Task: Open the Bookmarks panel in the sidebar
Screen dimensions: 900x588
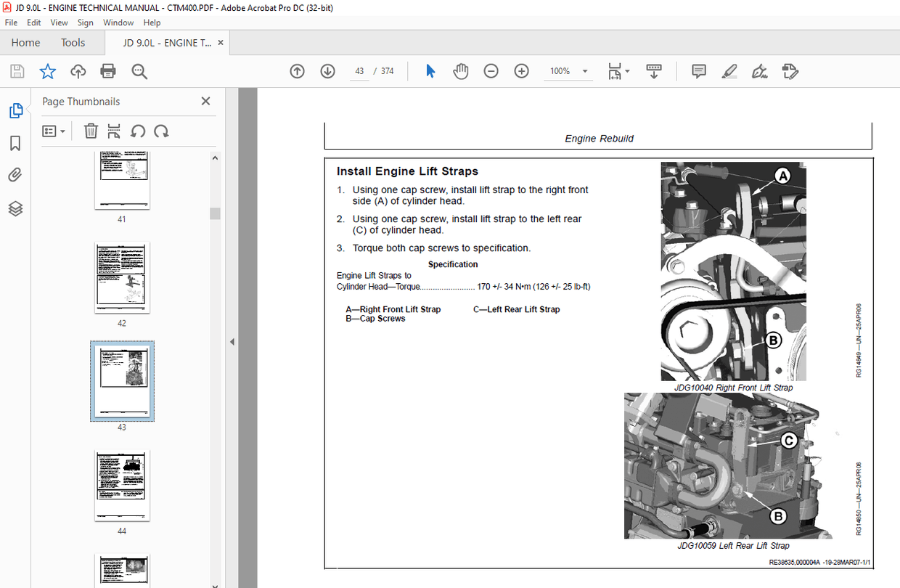Action: (16, 144)
